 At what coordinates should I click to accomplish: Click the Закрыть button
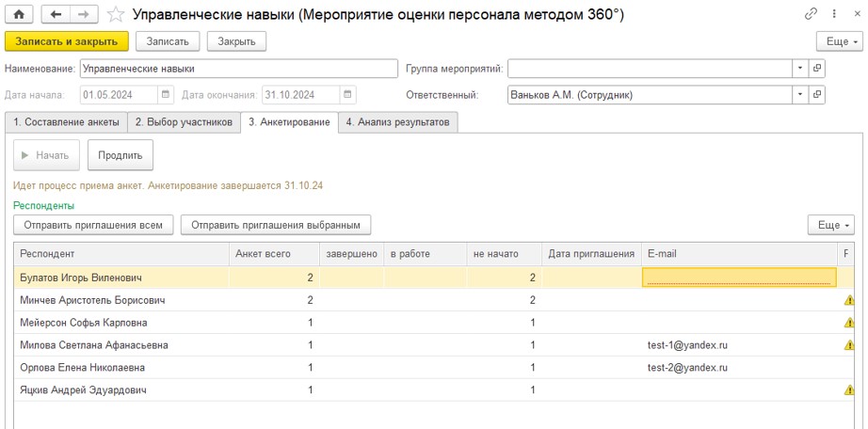[x=236, y=41]
